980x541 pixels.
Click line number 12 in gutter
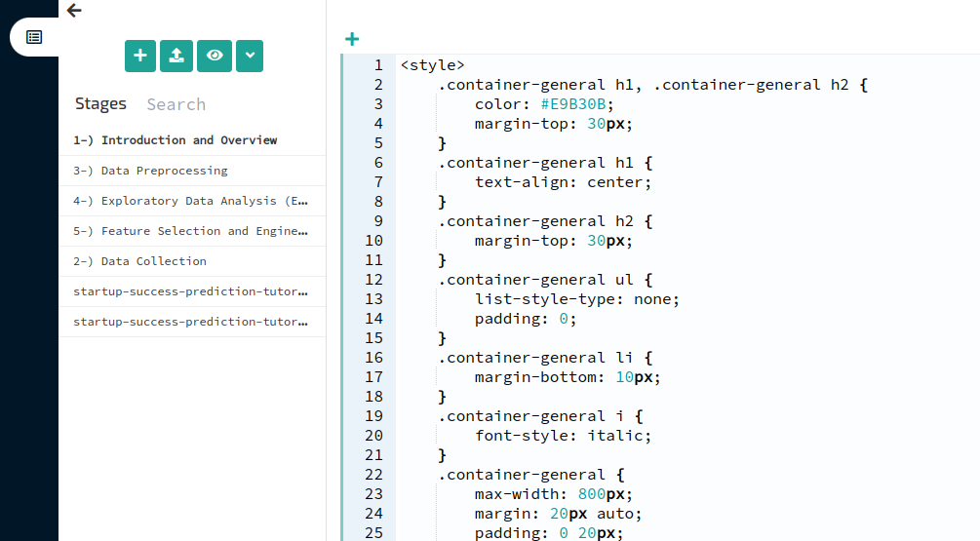point(373,280)
